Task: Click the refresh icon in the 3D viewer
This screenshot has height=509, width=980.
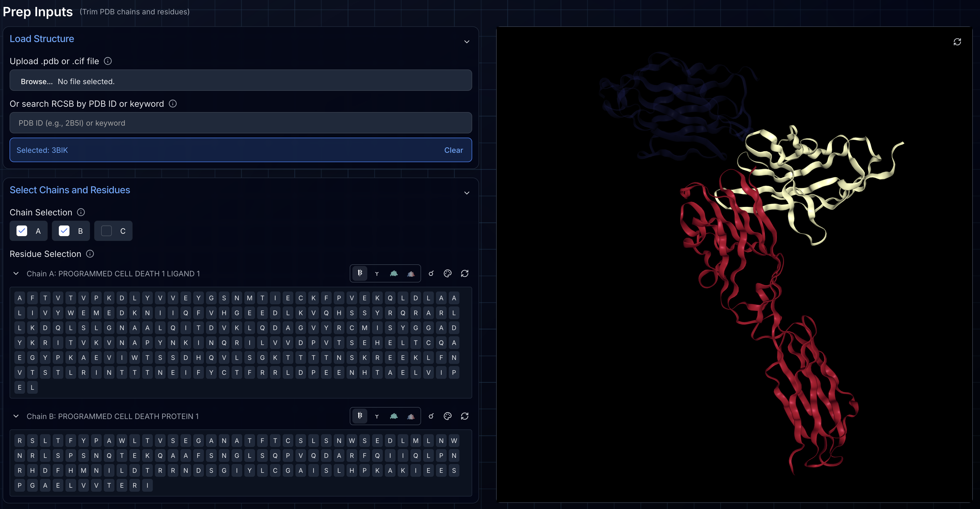Action: [957, 42]
